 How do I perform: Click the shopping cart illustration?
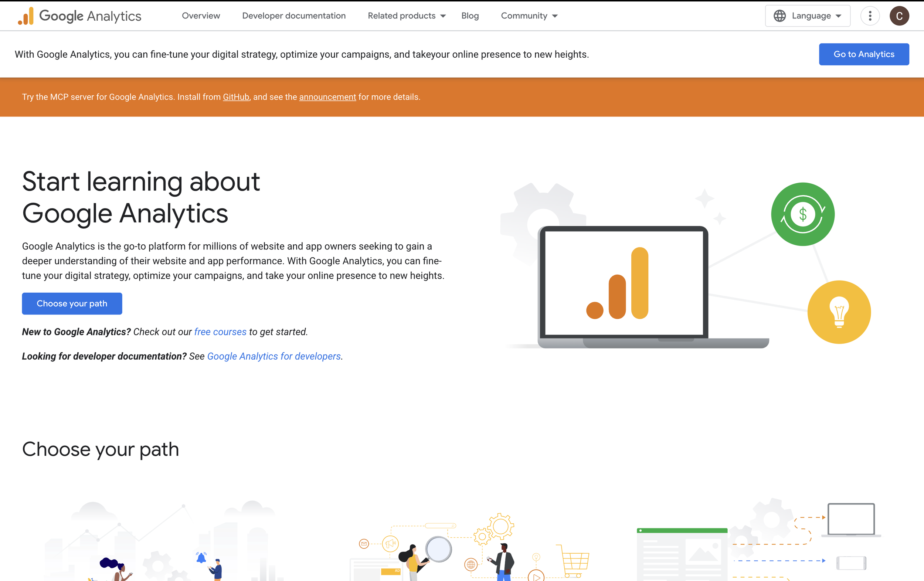[x=574, y=561]
